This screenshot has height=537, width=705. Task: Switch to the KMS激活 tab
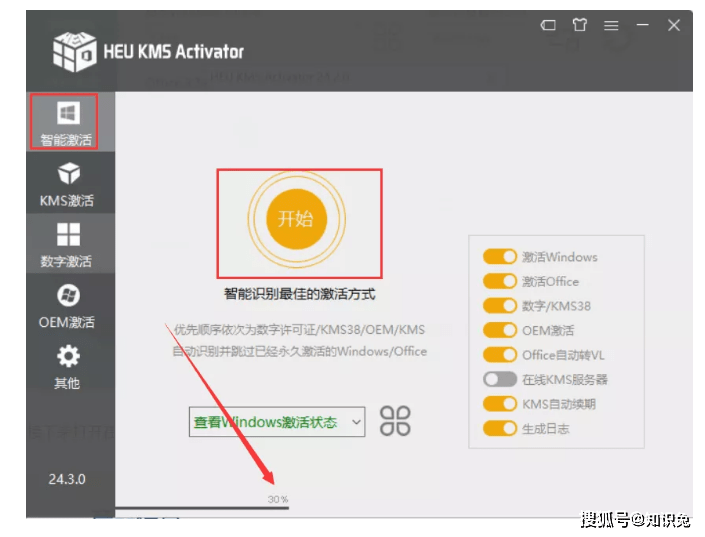click(70, 182)
